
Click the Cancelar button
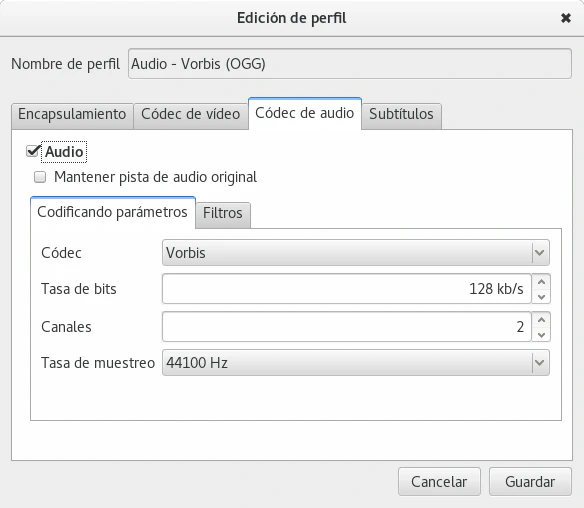439,481
